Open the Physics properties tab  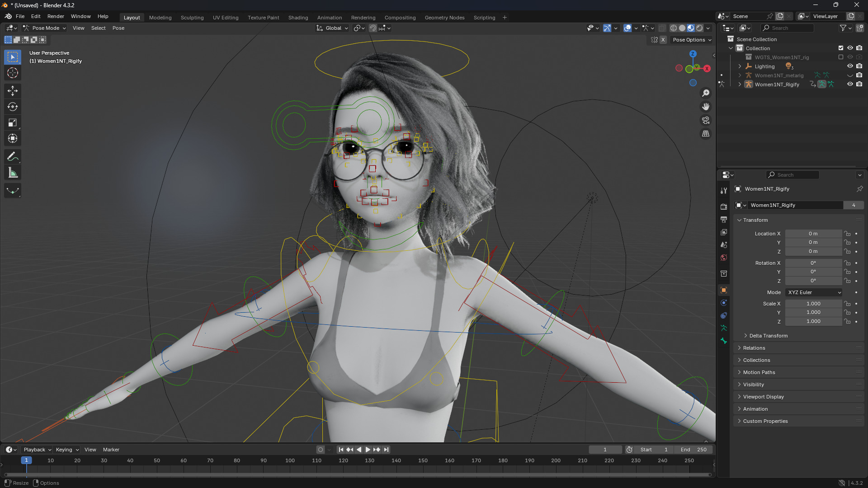coord(724,303)
